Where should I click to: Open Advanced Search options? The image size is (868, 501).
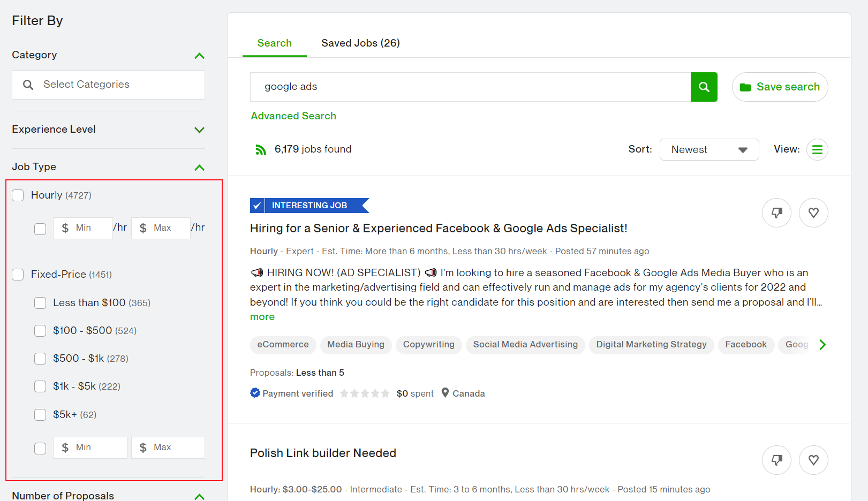tap(293, 116)
